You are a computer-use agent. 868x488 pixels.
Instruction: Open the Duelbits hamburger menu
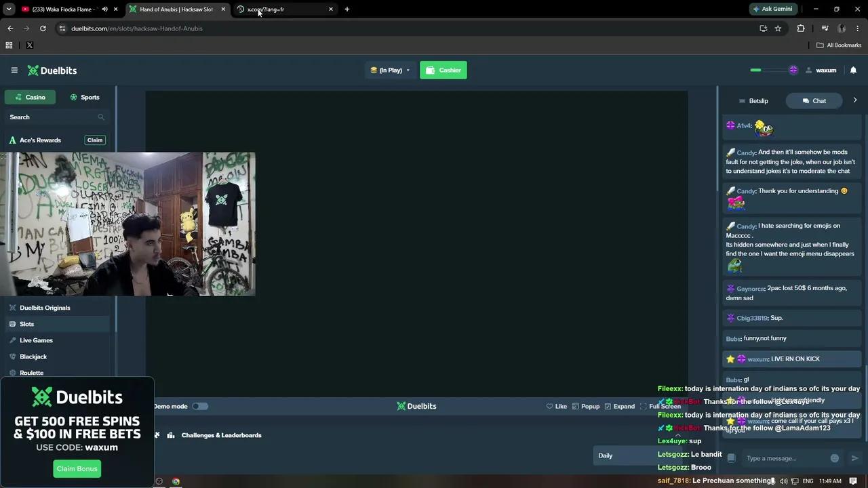coord(14,70)
